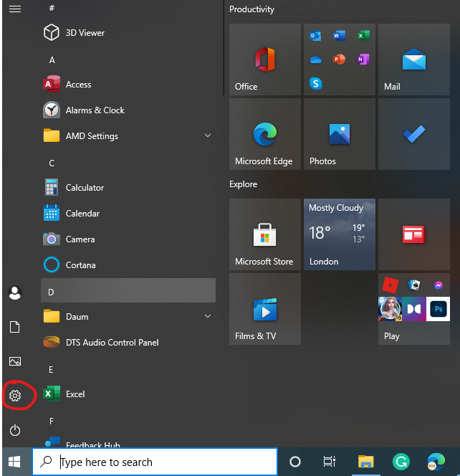Click the Windows Start button
This screenshot has height=476, width=460.
(x=14, y=462)
